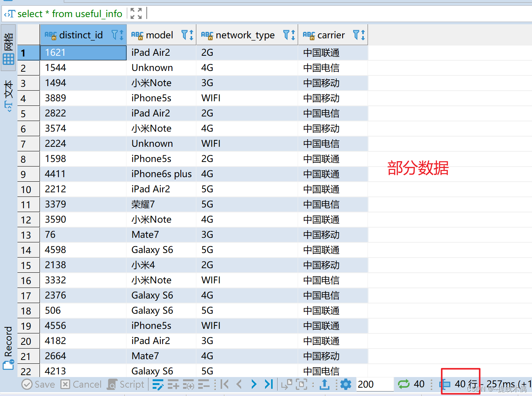Select model cell 'Unknown' in row 2
This screenshot has height=396, width=532.
(x=161, y=68)
